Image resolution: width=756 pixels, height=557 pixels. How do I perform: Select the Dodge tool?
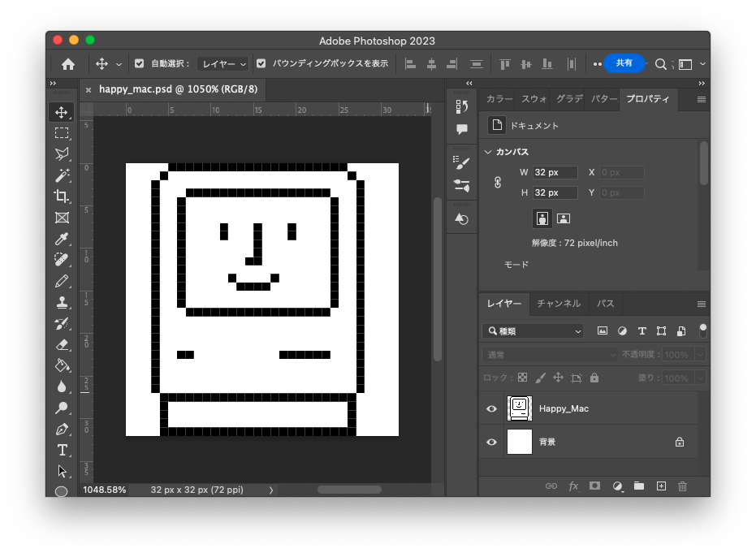[61, 408]
